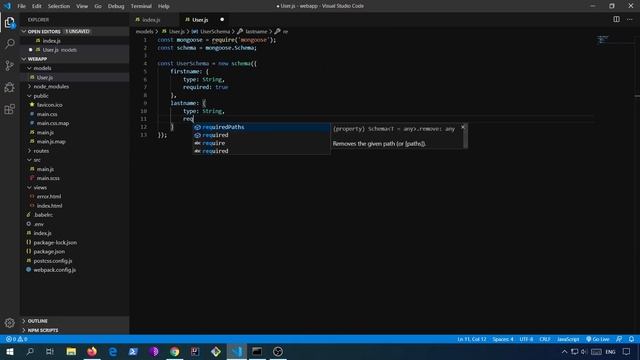The height and width of the screenshot is (360, 640).
Task: Change the UTF-8 encoding setting
Action: point(526,339)
